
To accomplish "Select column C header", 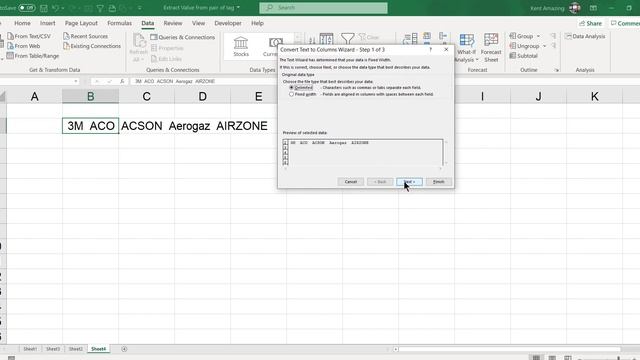I will [x=147, y=96].
